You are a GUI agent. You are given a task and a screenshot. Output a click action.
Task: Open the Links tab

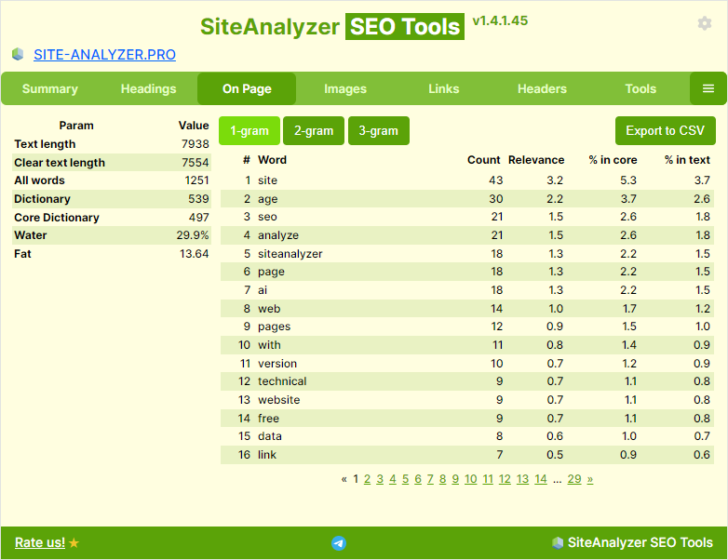tap(443, 88)
